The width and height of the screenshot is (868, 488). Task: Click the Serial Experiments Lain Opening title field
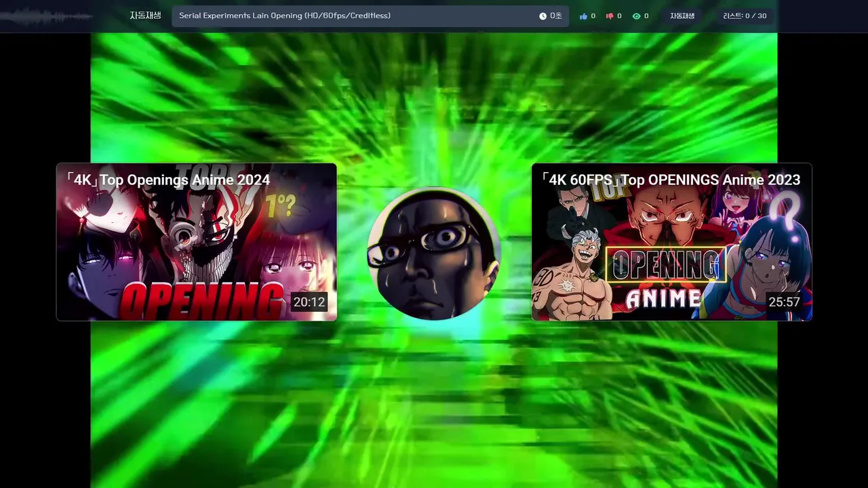(370, 16)
